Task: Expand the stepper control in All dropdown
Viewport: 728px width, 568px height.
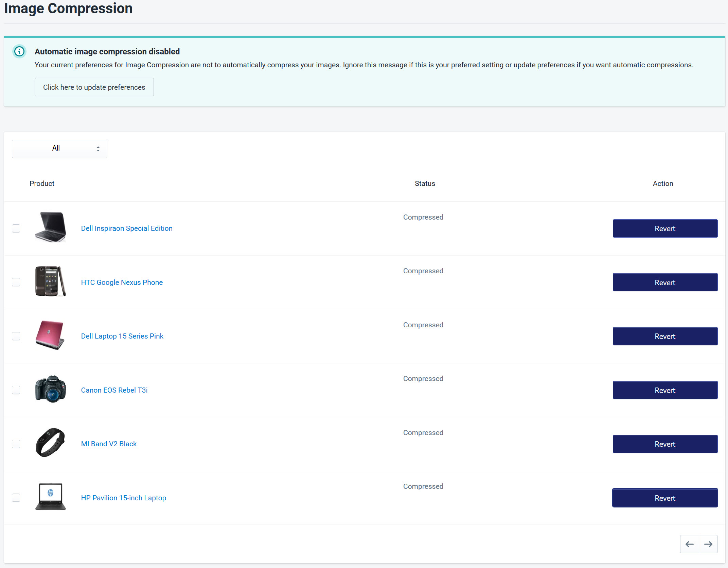Action: 98,148
